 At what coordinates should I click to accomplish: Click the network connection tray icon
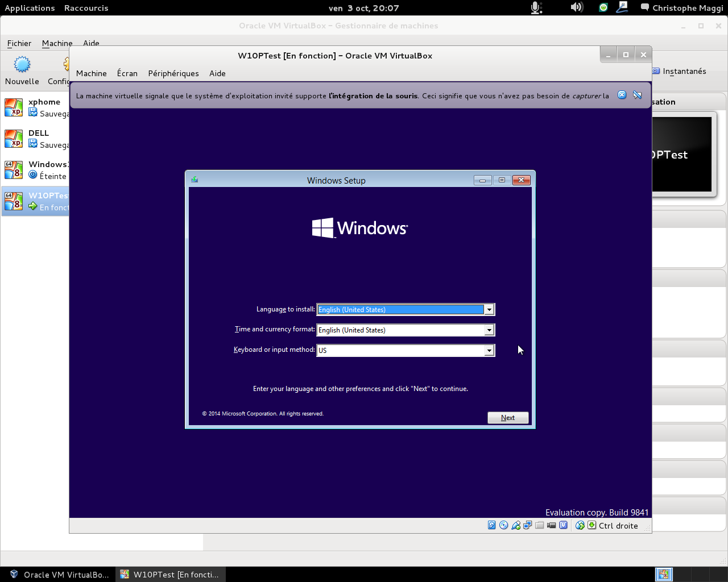622,7
